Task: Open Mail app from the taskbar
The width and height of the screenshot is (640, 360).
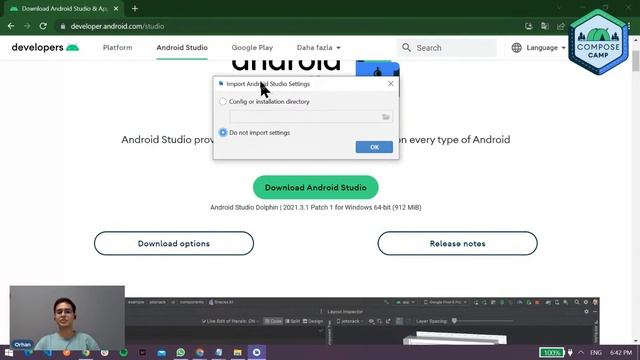Action: tap(162, 352)
